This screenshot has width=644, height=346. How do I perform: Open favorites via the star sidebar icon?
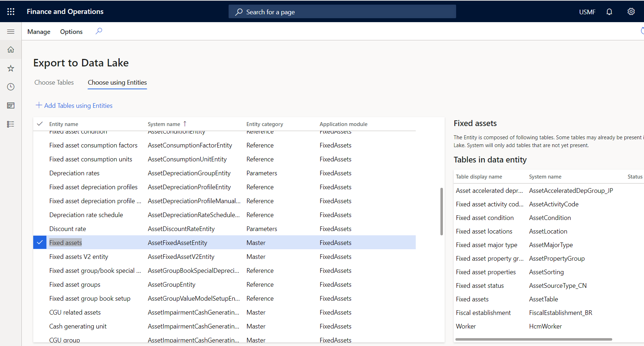(x=10, y=68)
